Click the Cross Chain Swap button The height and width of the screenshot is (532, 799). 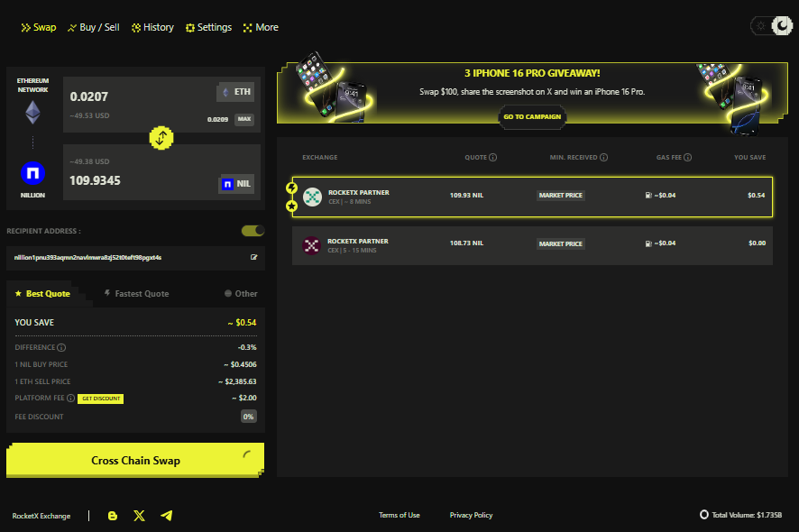135,460
